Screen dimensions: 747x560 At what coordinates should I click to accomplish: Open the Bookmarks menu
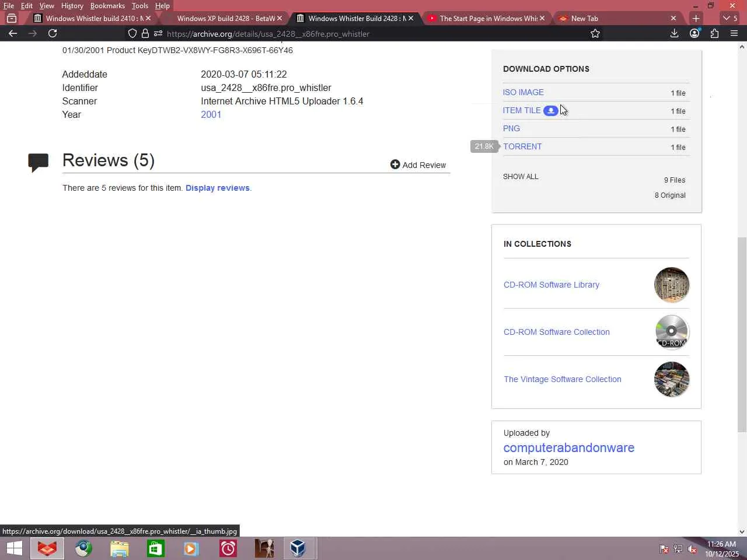coord(107,6)
